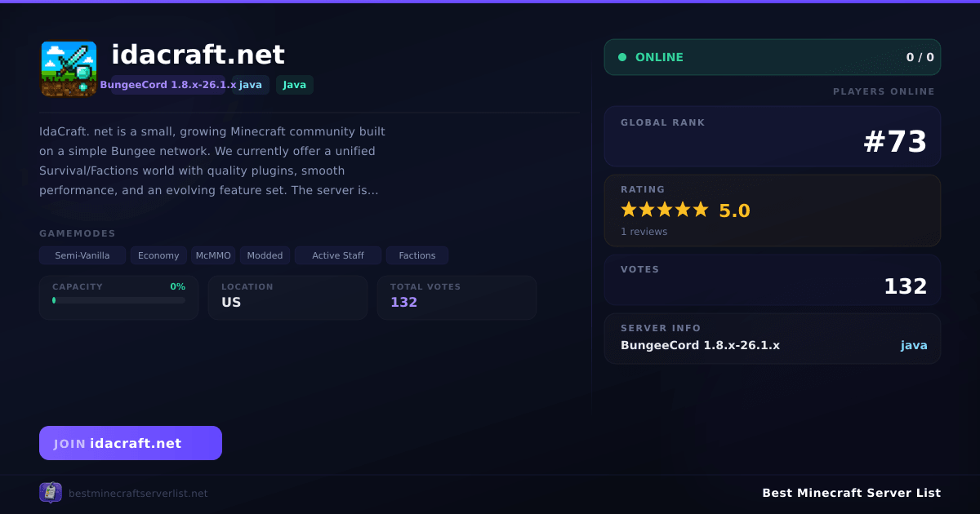The image size is (980, 514).
Task: Click the PLAYERS ONLINE label
Action: (x=884, y=91)
